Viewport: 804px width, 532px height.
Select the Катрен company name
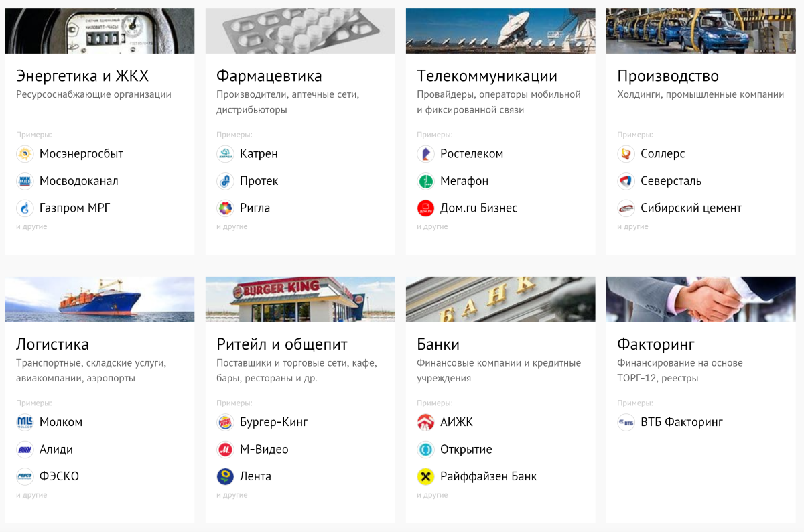tap(259, 154)
